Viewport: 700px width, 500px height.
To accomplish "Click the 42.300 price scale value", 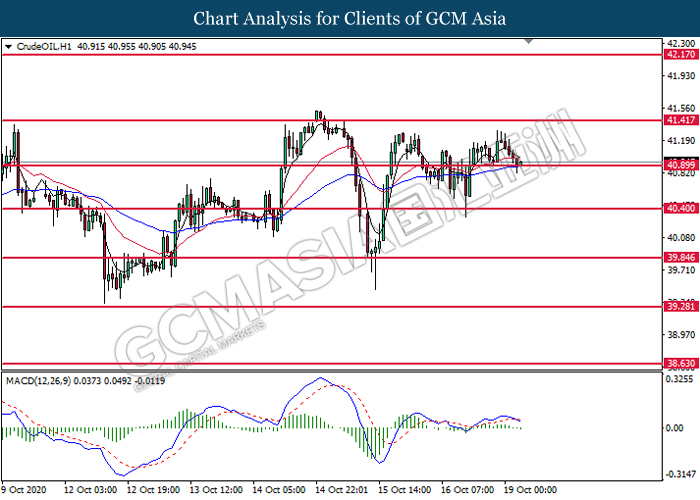I will tap(681, 43).
